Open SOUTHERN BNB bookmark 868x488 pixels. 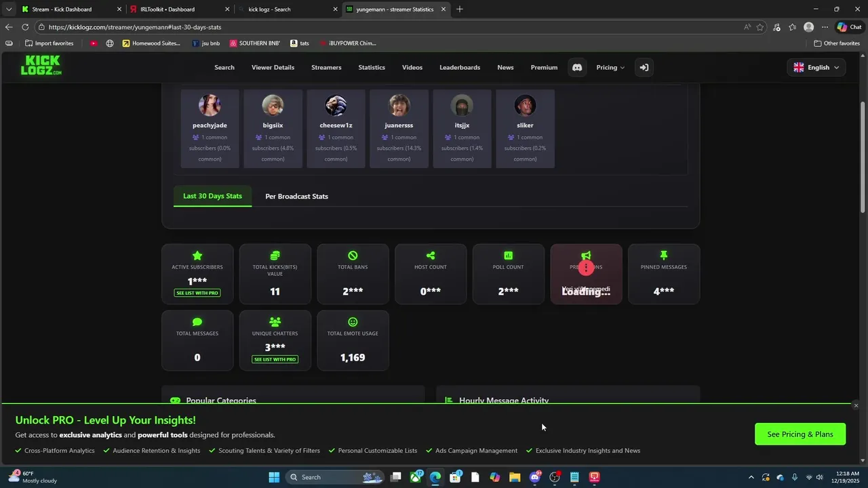(x=255, y=43)
